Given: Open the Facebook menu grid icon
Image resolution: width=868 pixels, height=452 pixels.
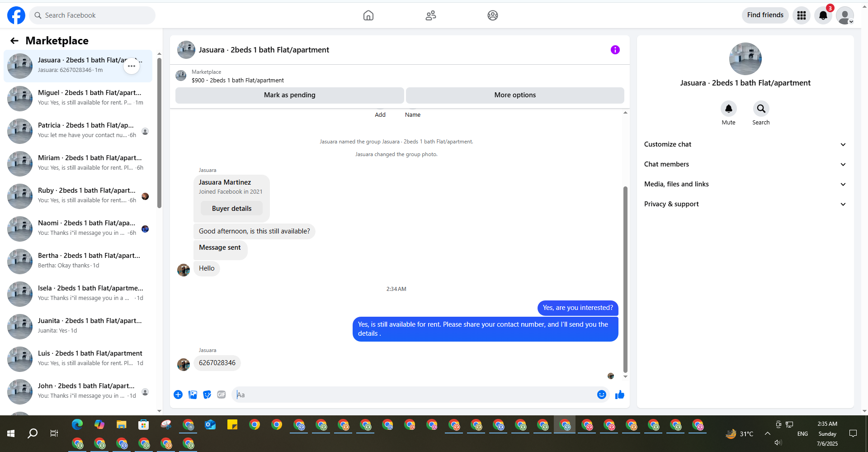Looking at the screenshot, I should (802, 15).
